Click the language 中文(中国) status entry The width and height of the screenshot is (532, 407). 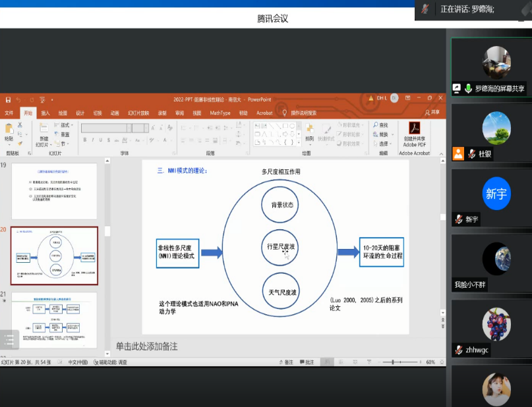78,362
